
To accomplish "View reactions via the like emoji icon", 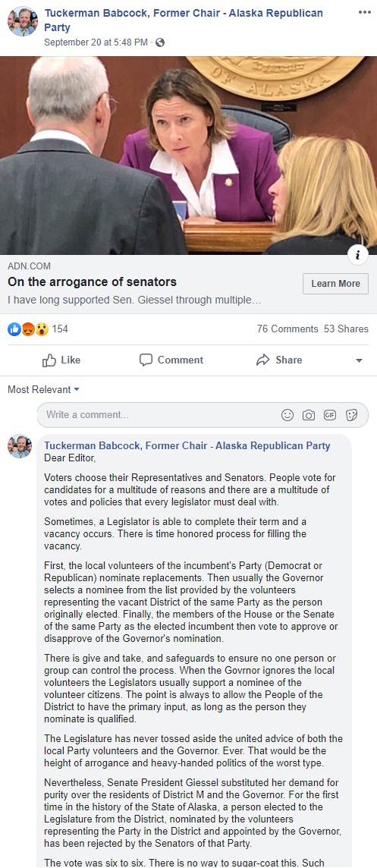I will (14, 329).
